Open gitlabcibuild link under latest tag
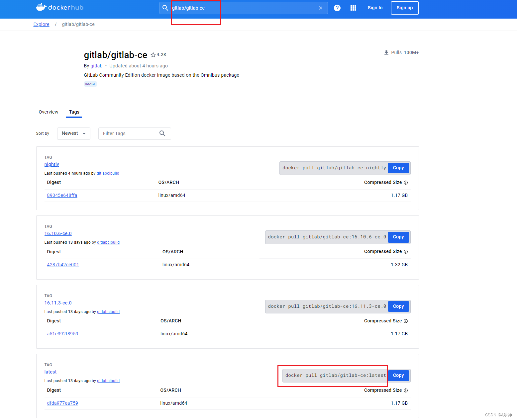Image resolution: width=517 pixels, height=420 pixels. 108,381
